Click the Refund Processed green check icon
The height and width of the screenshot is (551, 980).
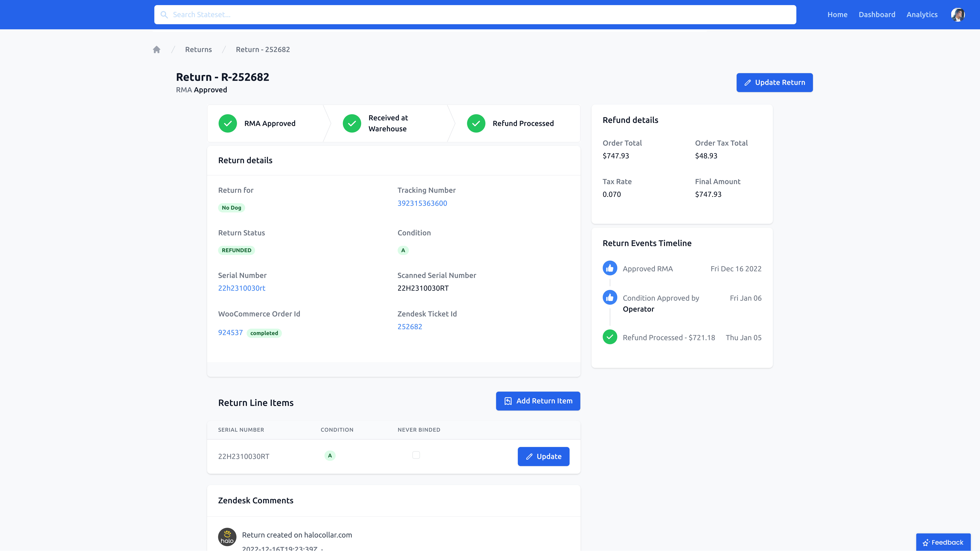476,123
